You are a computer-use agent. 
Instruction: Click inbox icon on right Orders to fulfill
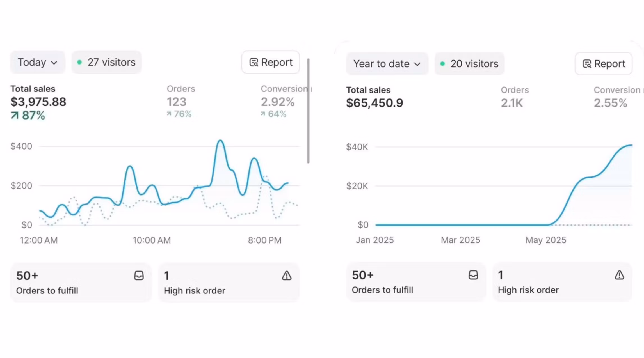point(473,275)
